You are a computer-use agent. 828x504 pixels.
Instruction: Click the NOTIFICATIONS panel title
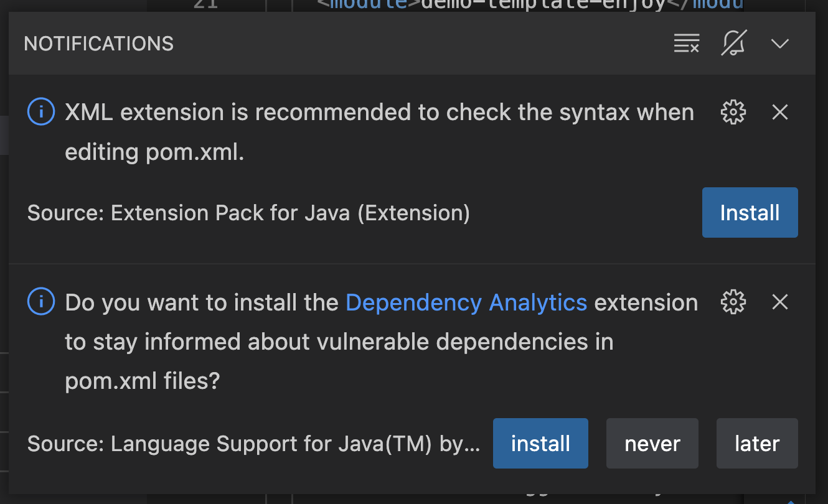[98, 44]
